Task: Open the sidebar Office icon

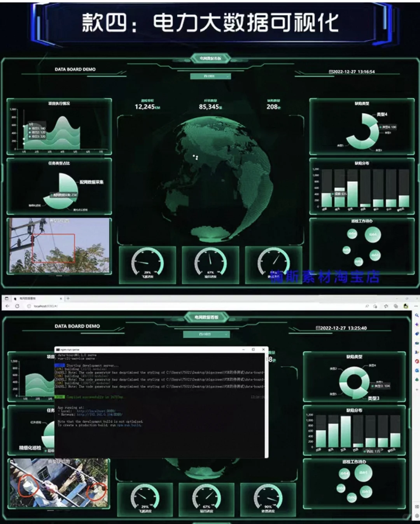Action: (x=417, y=362)
